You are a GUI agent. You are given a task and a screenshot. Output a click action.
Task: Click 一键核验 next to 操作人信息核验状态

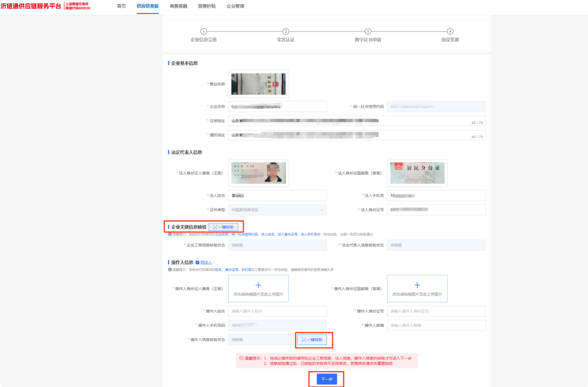tap(312, 340)
